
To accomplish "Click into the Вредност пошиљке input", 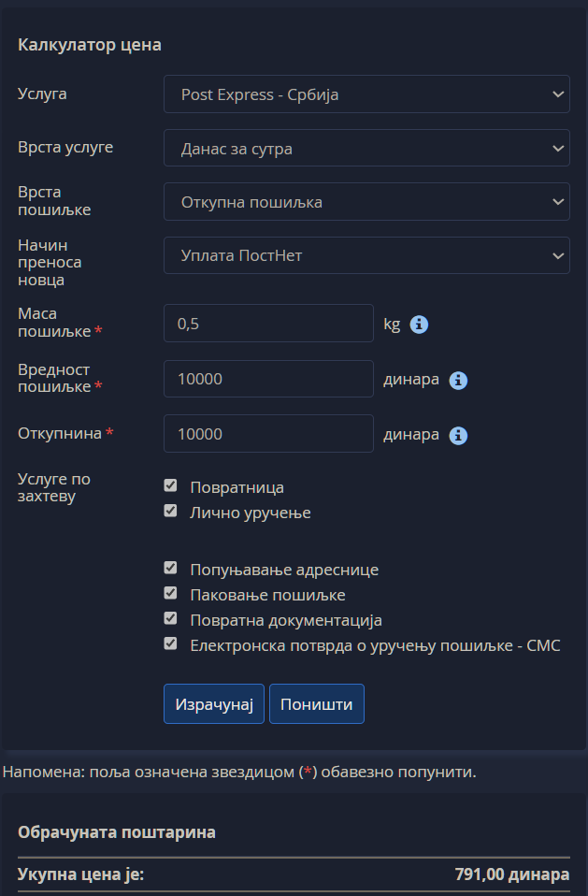I will coord(268,380).
